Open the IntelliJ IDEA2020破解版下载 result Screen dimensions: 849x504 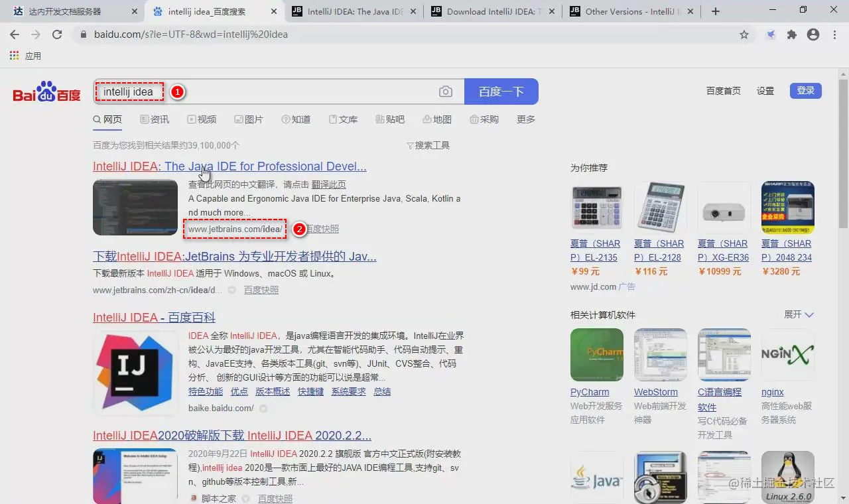click(232, 436)
